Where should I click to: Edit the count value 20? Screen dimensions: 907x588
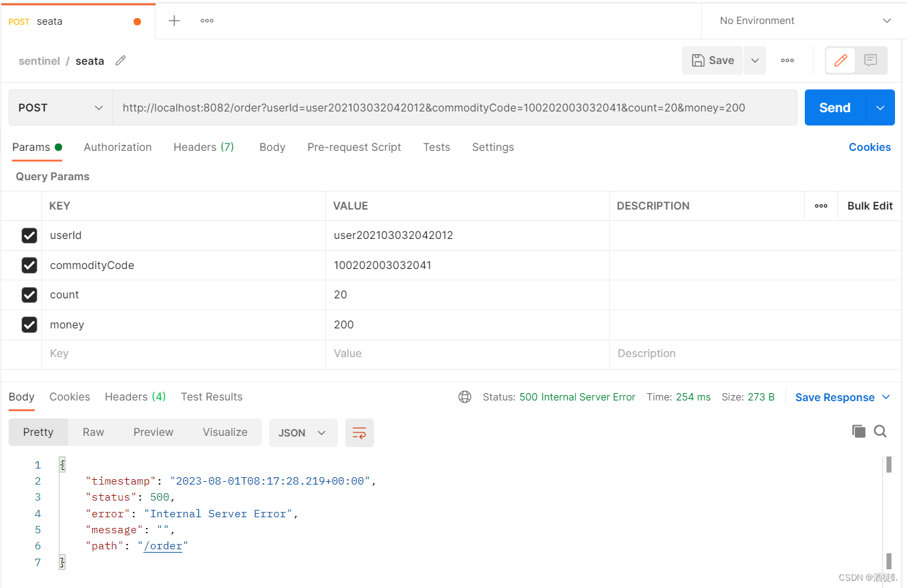point(468,294)
